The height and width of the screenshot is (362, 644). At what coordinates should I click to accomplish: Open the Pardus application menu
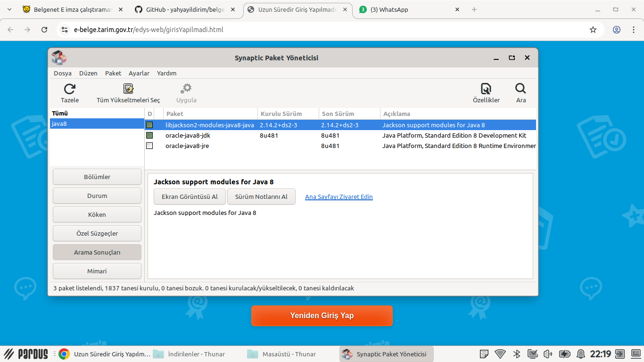click(x=26, y=354)
